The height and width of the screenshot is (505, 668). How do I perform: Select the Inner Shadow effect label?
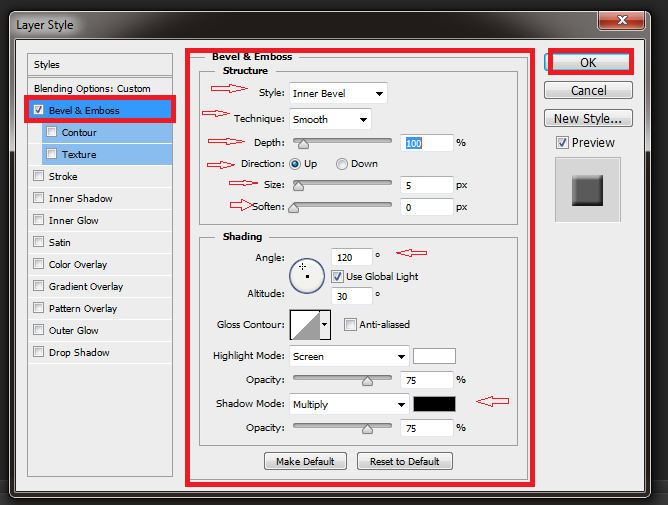81,199
